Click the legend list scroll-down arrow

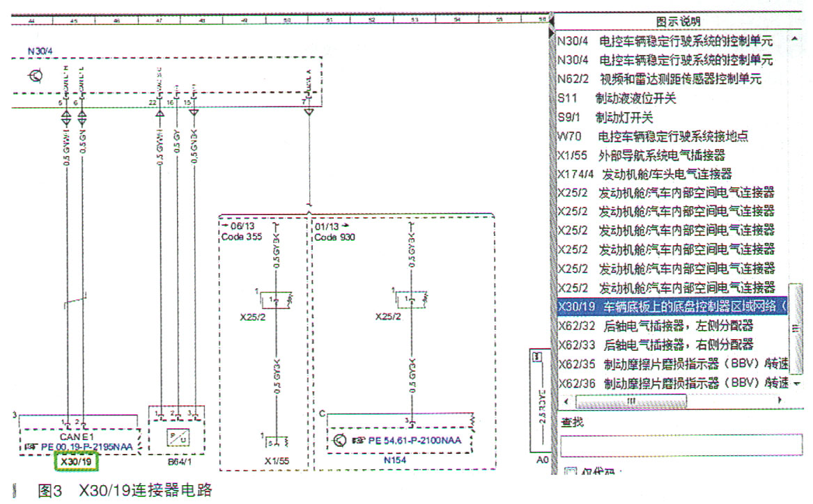(x=796, y=384)
